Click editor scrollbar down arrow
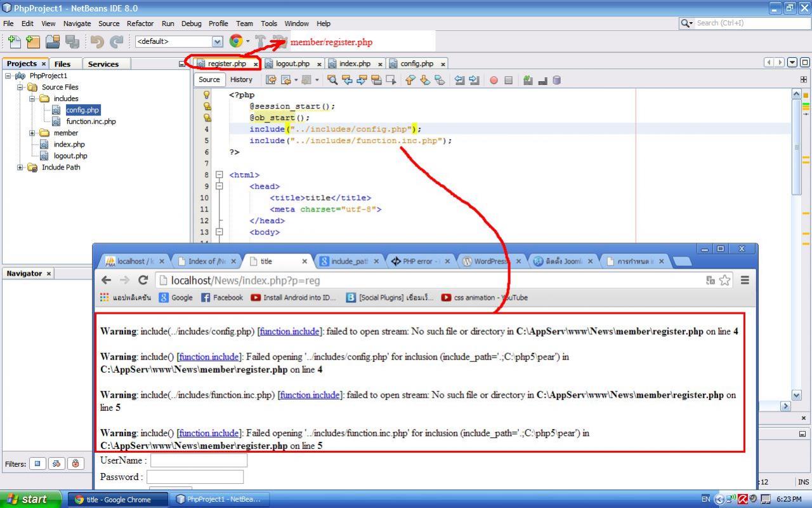812x508 pixels. (797, 395)
